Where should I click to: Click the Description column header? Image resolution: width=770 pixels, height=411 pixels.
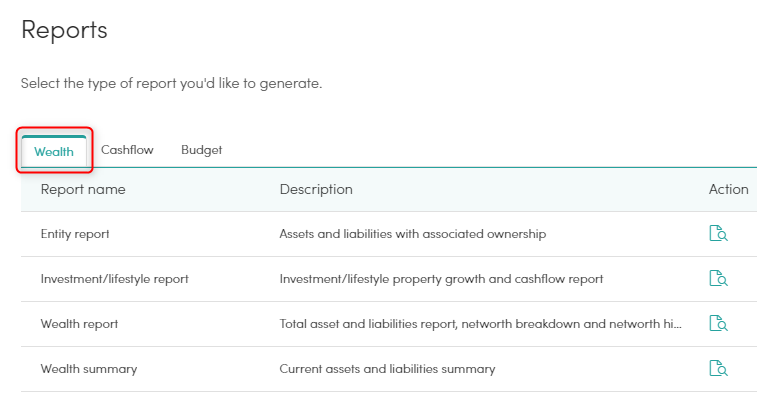316,189
